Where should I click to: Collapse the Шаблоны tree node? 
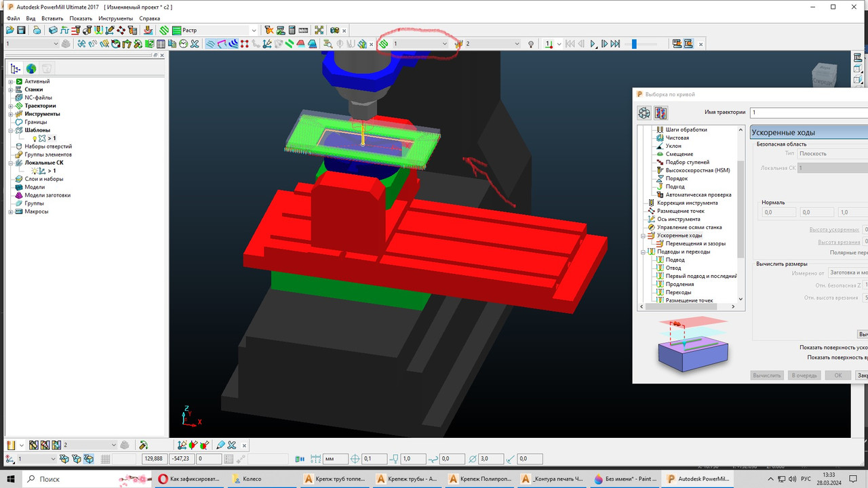coord(11,130)
